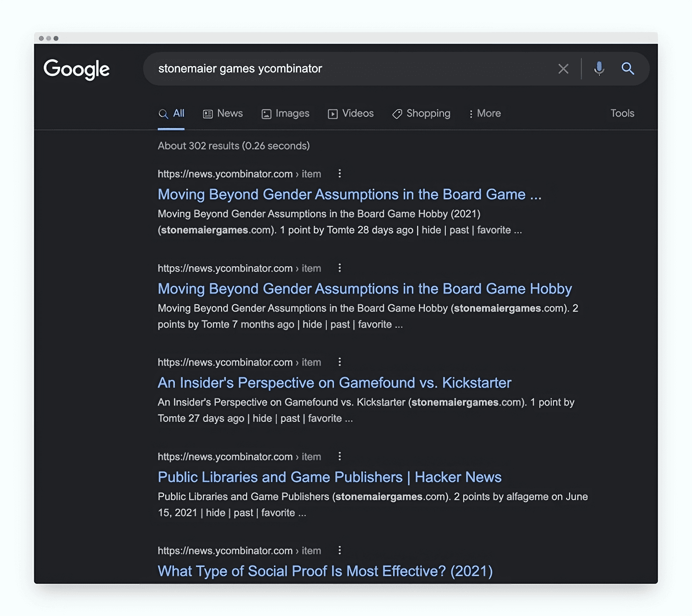Click snippet mentioning 'Tomte 7 months ago'
This screenshot has width=692, height=616.
(368, 316)
